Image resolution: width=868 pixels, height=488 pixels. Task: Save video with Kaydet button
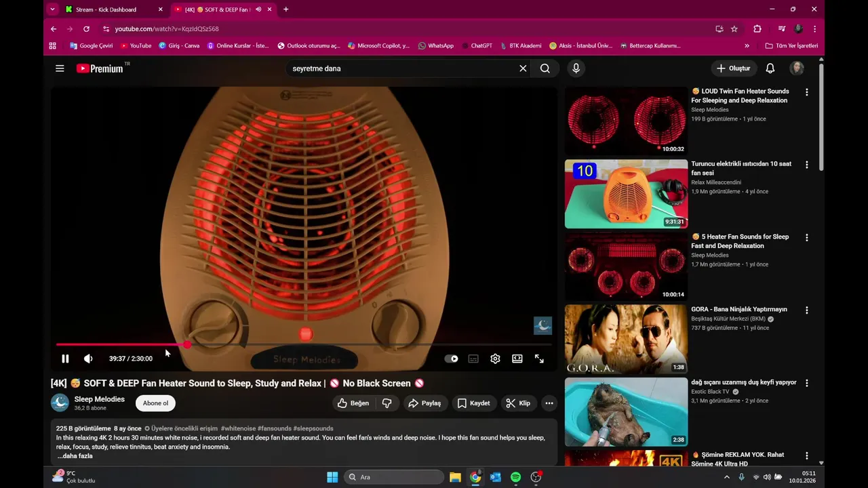[x=473, y=403]
